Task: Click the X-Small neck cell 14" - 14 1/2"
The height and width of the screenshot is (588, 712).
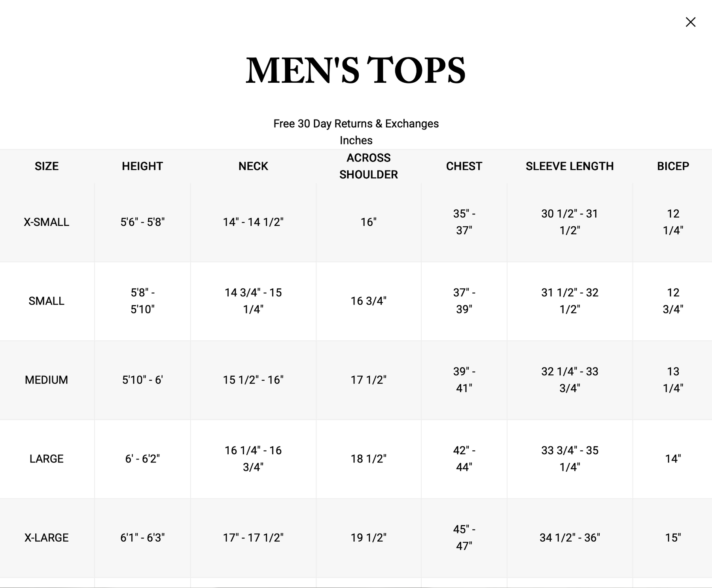Action: [253, 222]
